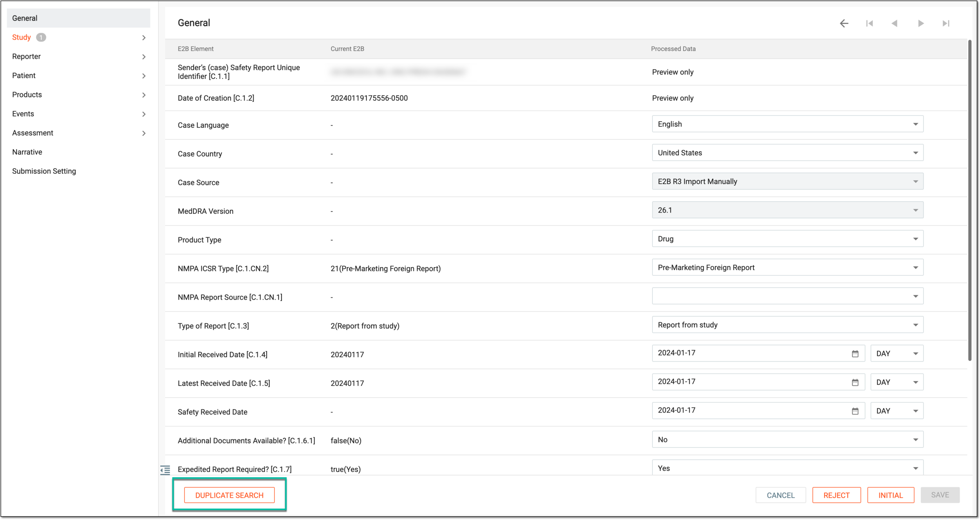Open Additional Documents Available dropdown
Image resolution: width=980 pixels, height=520 pixels.
pyautogui.click(x=788, y=439)
